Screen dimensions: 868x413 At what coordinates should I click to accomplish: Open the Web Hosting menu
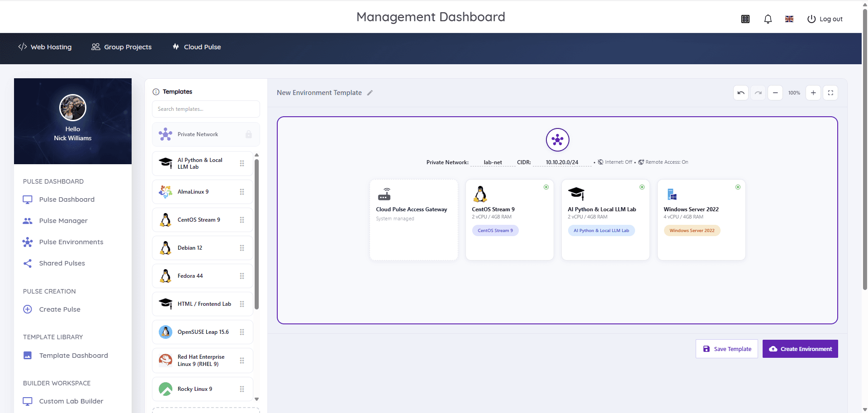tap(45, 47)
